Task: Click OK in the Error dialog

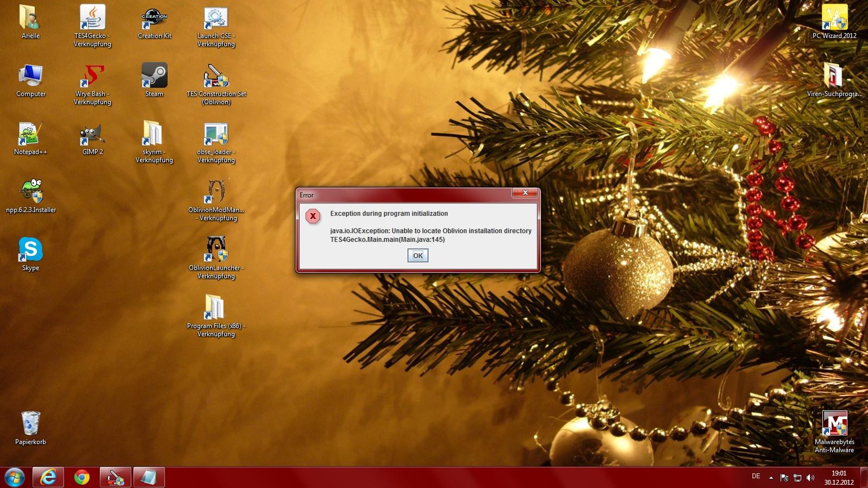Action: pos(417,256)
